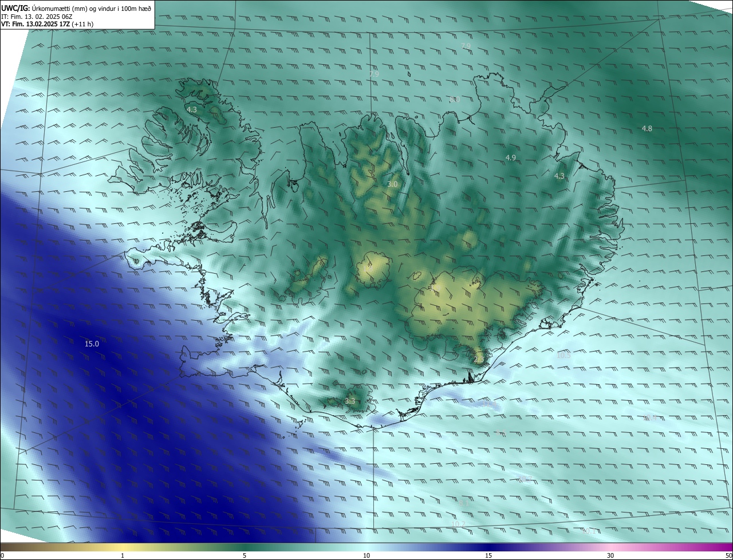The height and width of the screenshot is (560, 733).
Task: Click the "(+11 h)" forecast offset text
Action: [84, 25]
